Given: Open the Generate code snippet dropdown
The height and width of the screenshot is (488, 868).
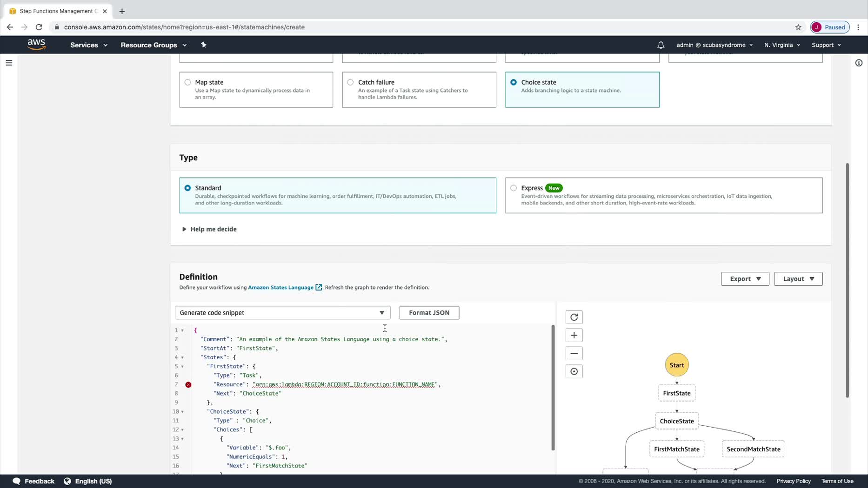Looking at the screenshot, I should tap(282, 313).
